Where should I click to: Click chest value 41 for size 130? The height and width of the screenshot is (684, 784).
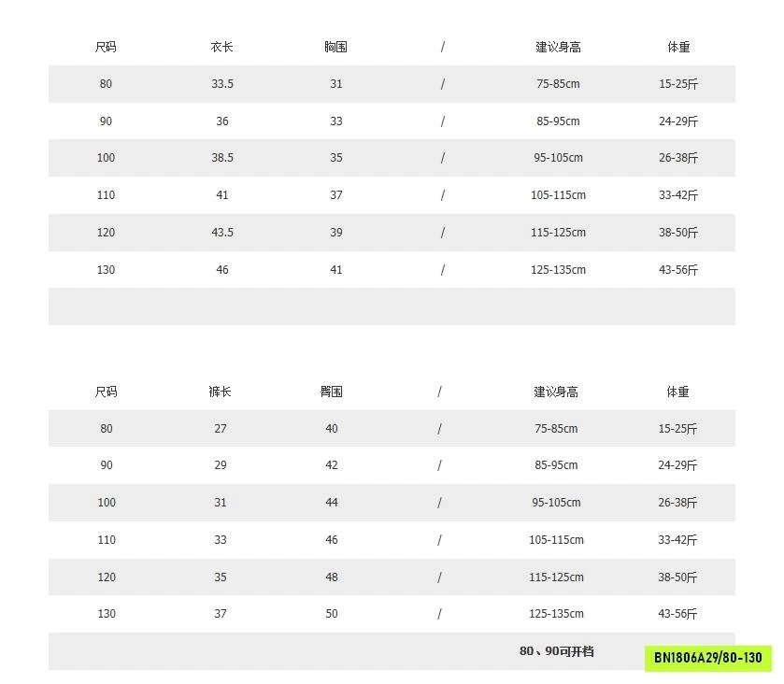336,270
